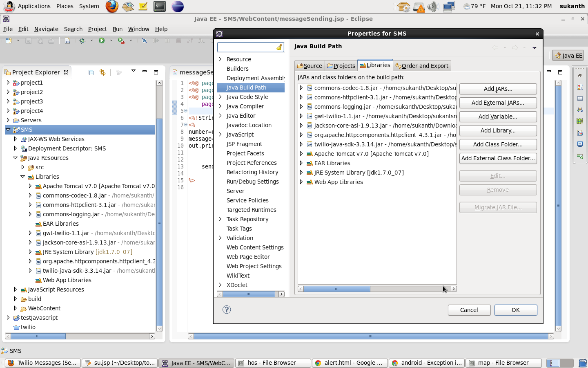Screen dimensions: 588x368
Task: Toggle Link with Editor in Project Explorer
Action: (102, 72)
